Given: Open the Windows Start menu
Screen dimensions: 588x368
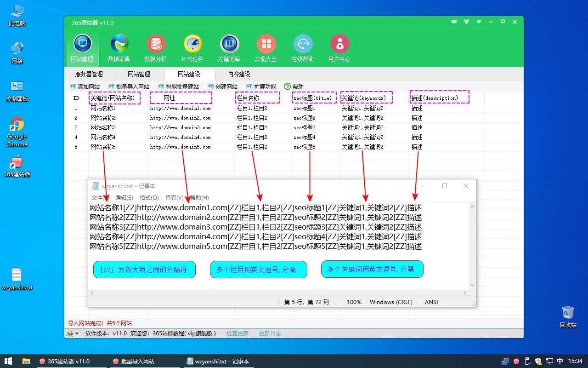Looking at the screenshot, I should [8, 361].
